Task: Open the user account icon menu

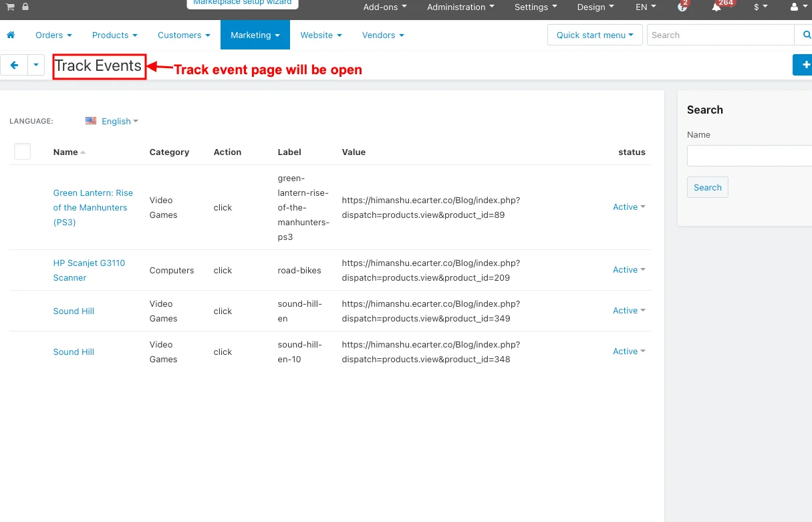Action: tap(797, 7)
